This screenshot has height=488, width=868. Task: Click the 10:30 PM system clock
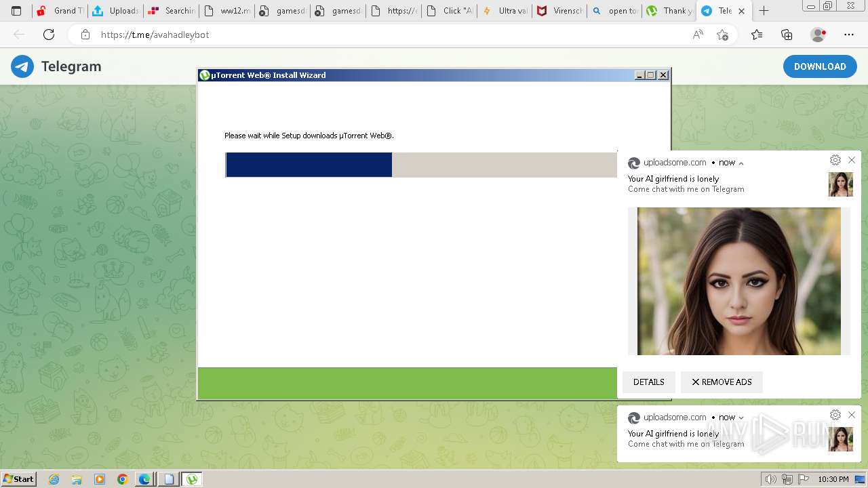pyautogui.click(x=833, y=479)
